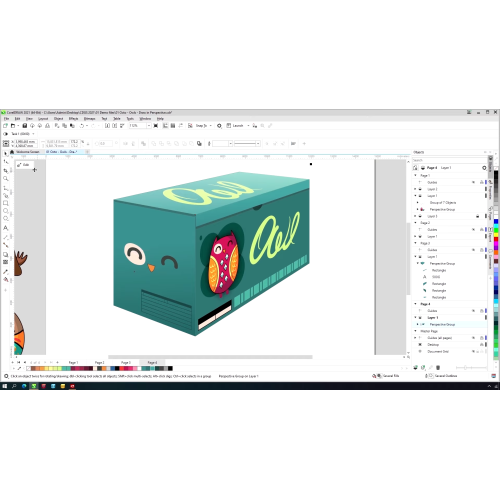Select the Shape tool
This screenshot has height=500, width=500.
coord(6,162)
